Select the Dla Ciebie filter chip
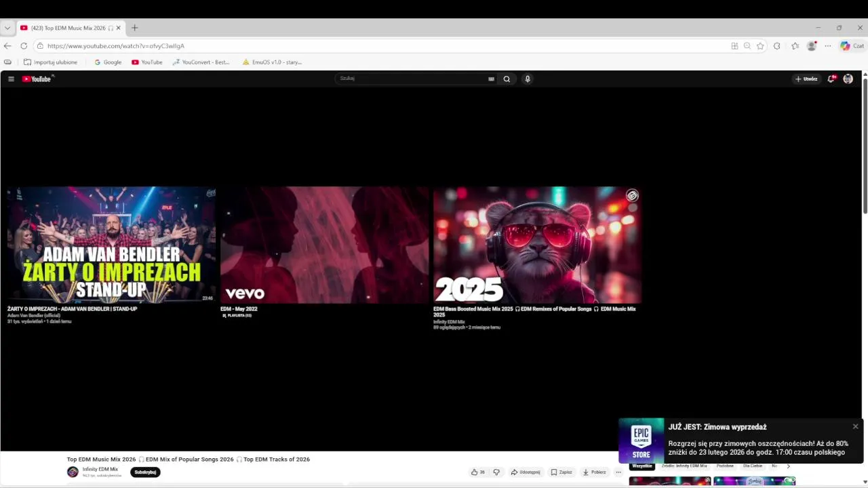868x488 pixels. pyautogui.click(x=752, y=466)
